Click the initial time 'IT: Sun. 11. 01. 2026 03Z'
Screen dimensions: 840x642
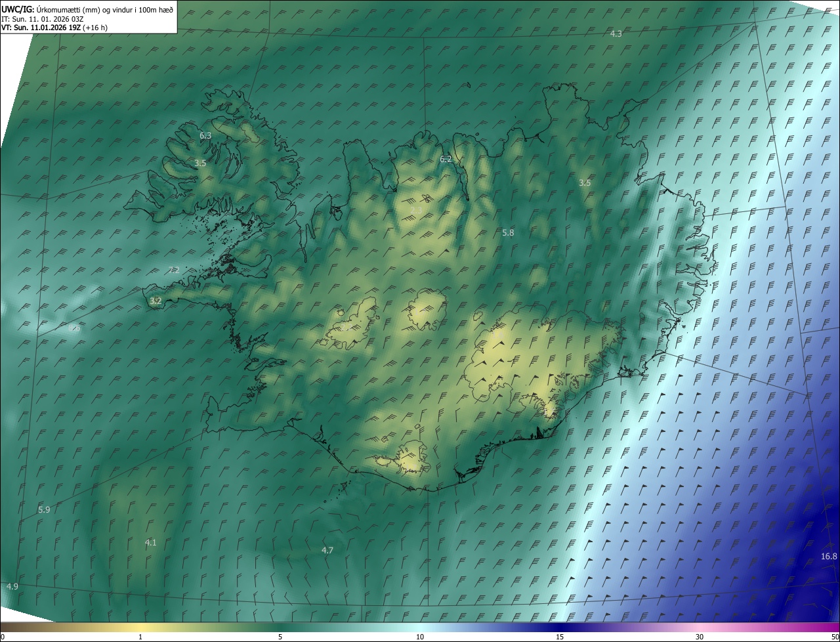(42, 18)
